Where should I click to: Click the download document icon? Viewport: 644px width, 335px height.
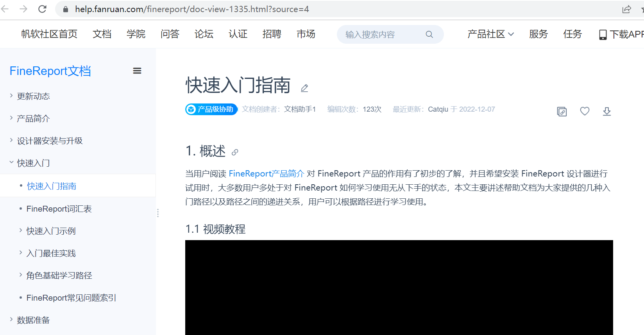click(606, 111)
